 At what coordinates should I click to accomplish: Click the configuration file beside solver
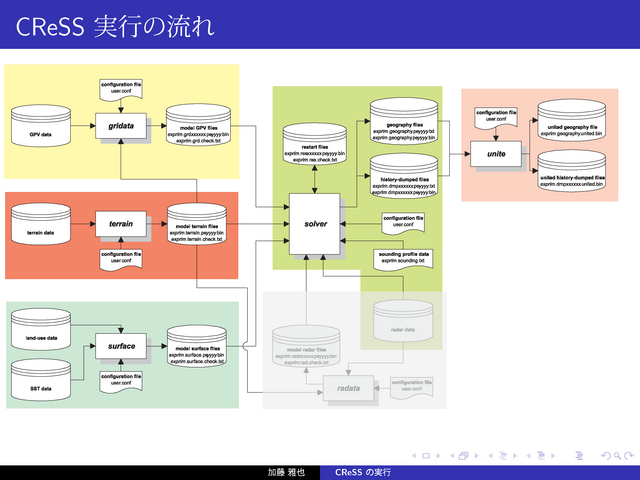click(403, 223)
